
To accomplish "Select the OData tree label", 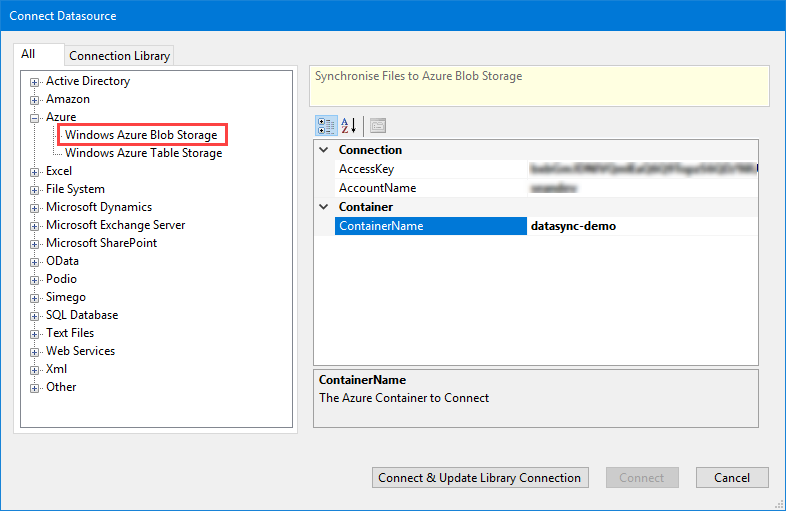I will point(62,261).
